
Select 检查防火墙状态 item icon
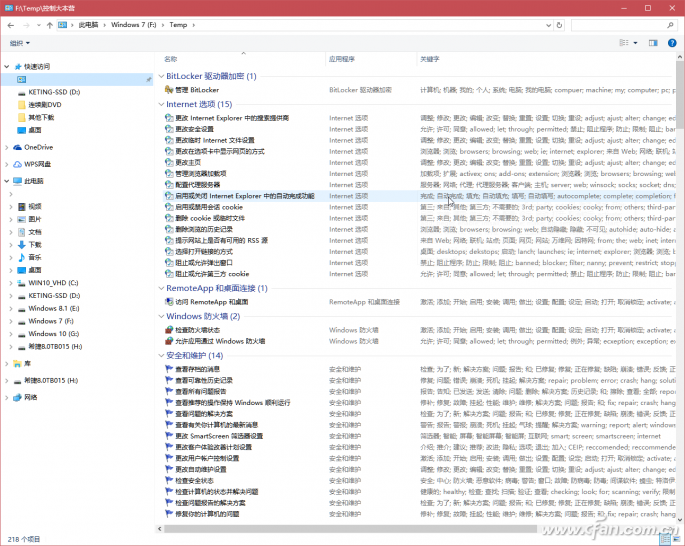point(169,330)
